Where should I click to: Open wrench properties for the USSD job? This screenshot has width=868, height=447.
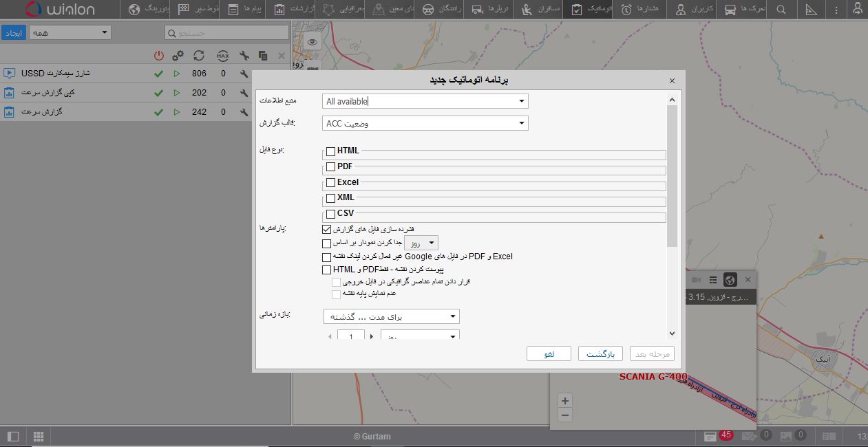[244, 73]
